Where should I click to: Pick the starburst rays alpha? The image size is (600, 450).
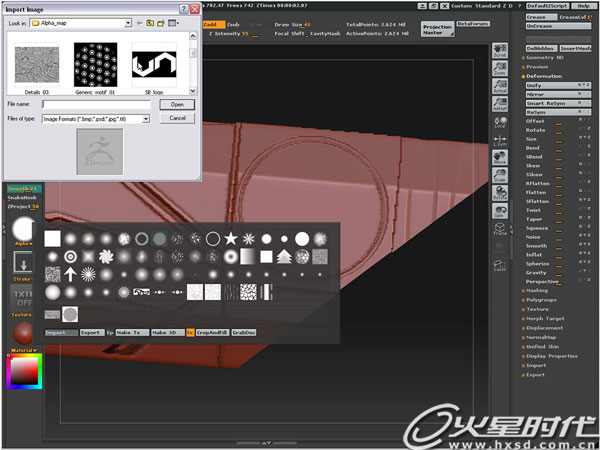pyautogui.click(x=88, y=274)
